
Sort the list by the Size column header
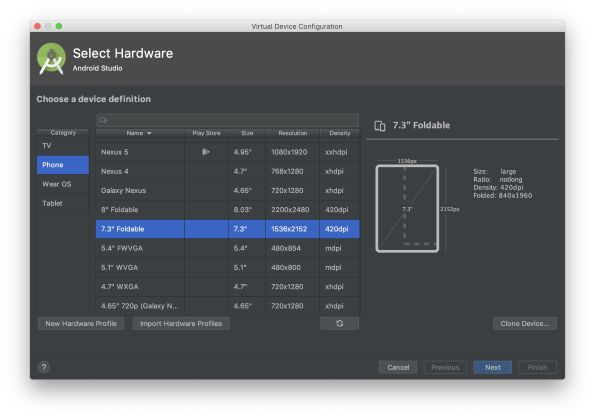(247, 133)
